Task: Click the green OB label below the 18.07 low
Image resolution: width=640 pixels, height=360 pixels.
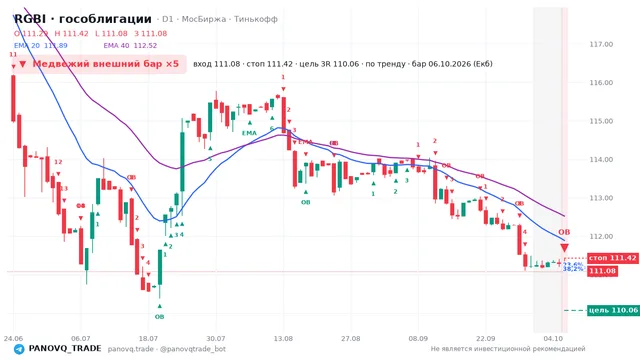Action: (159, 317)
